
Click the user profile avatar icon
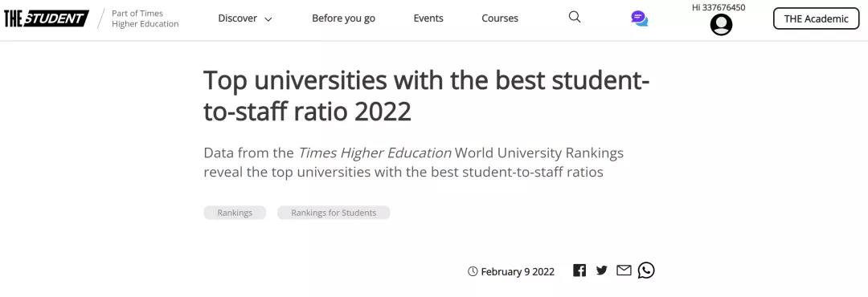721,24
